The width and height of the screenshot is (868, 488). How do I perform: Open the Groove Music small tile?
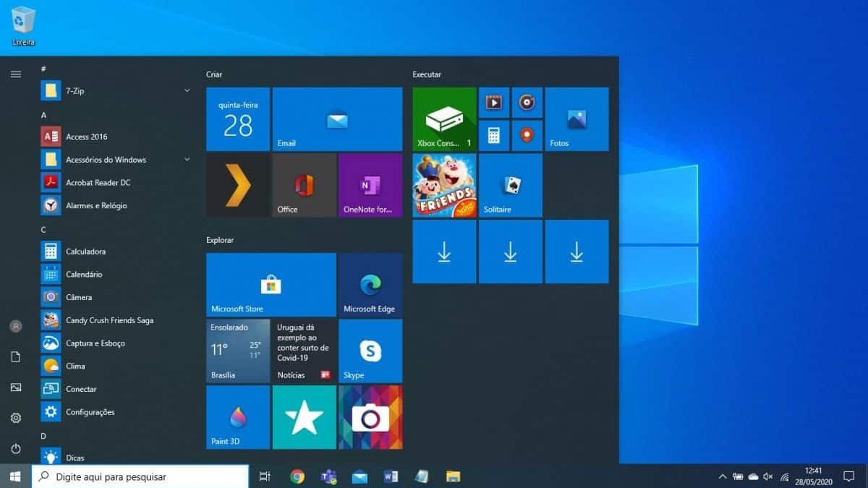point(527,103)
